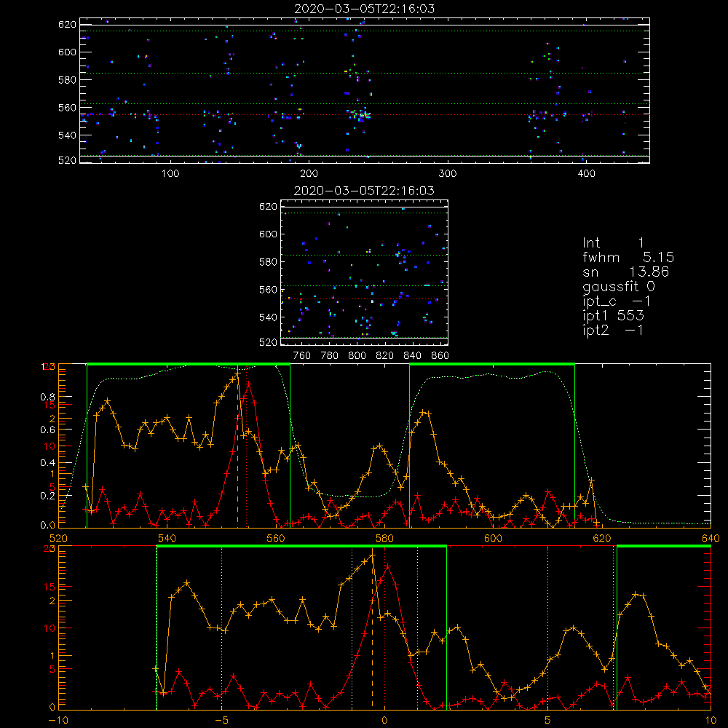Select the white 0.2 y-axis label
The height and width of the screenshot is (728, 728).
[x=48, y=496]
